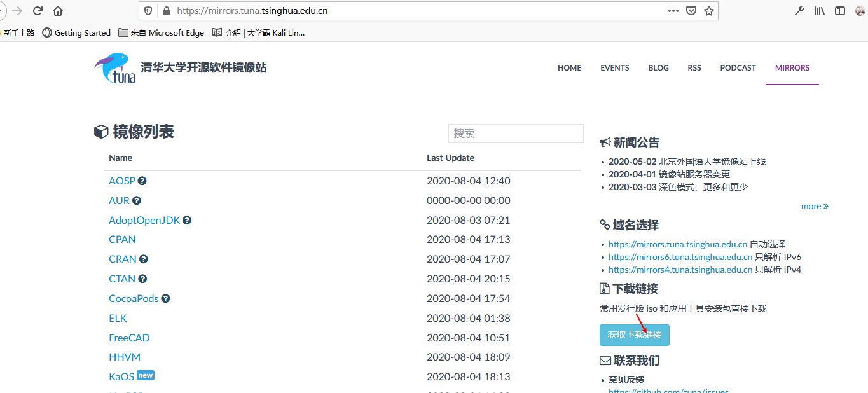Open the PODCAST nav item

pos(738,68)
